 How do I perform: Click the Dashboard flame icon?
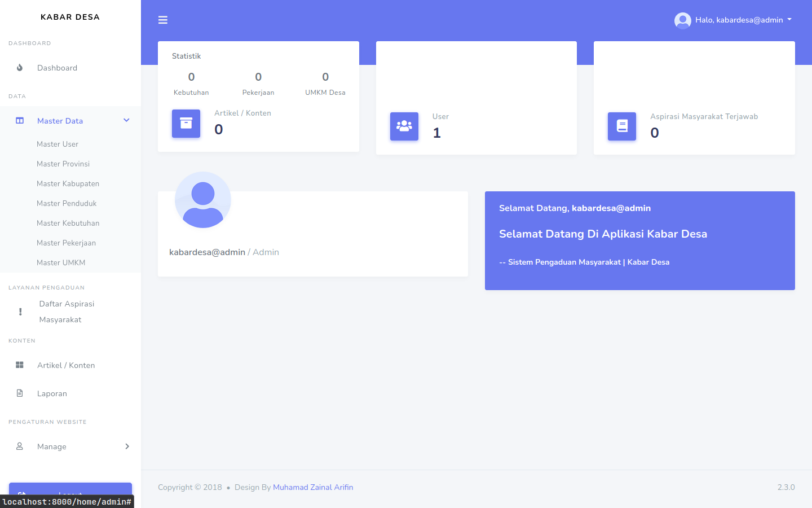(x=20, y=68)
